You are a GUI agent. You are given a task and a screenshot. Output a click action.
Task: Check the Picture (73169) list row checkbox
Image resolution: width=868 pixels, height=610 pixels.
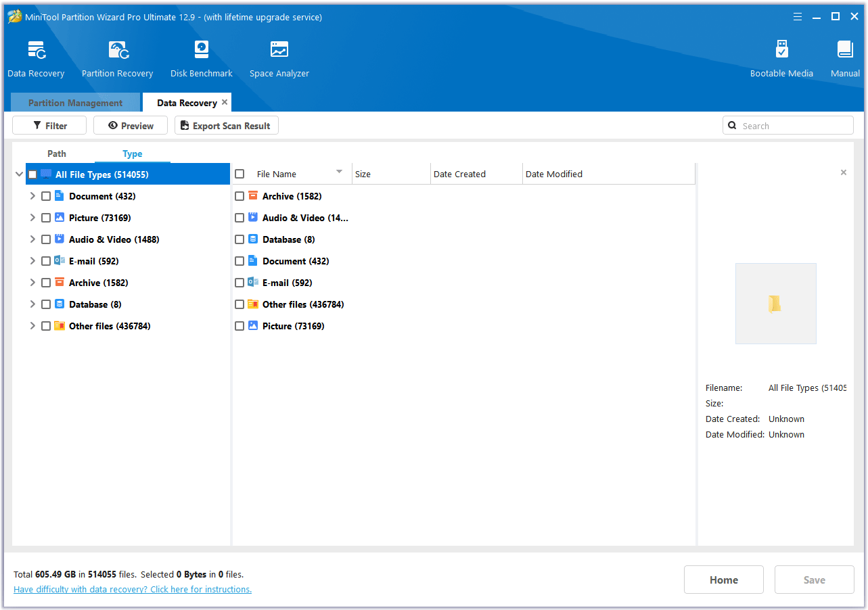coord(239,326)
